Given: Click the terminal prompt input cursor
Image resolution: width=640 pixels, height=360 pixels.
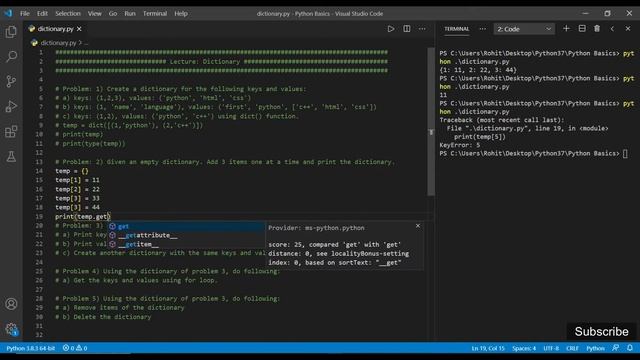Looking at the screenshot, I should [x=625, y=153].
